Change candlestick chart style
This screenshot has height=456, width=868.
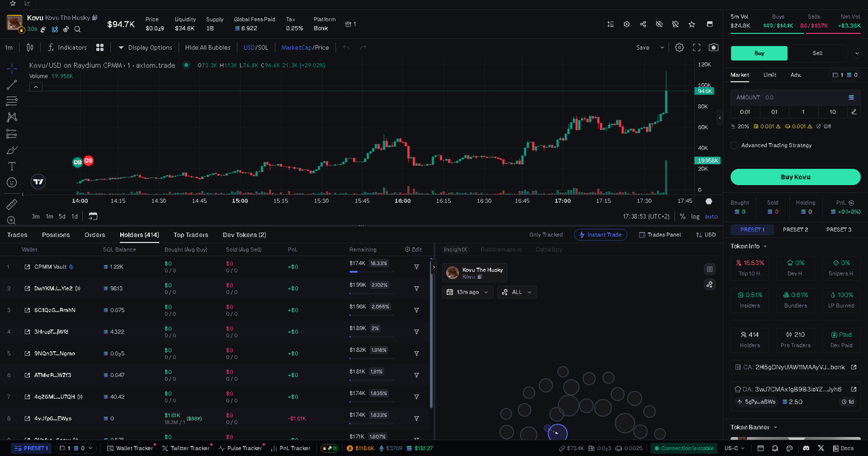[30, 48]
